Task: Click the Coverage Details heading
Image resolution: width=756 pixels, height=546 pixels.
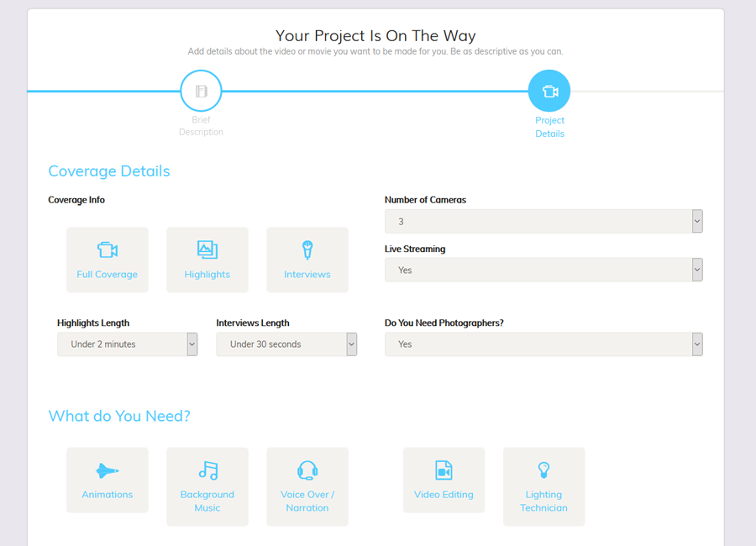Action: (x=109, y=171)
